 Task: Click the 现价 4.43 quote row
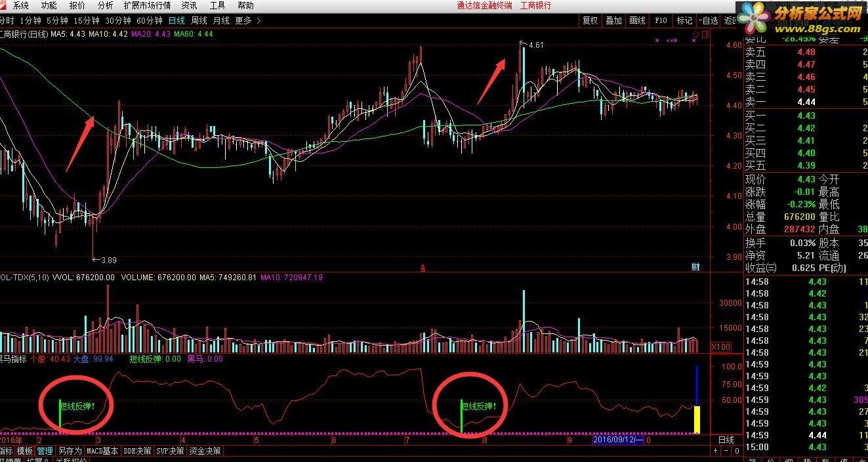pos(781,179)
